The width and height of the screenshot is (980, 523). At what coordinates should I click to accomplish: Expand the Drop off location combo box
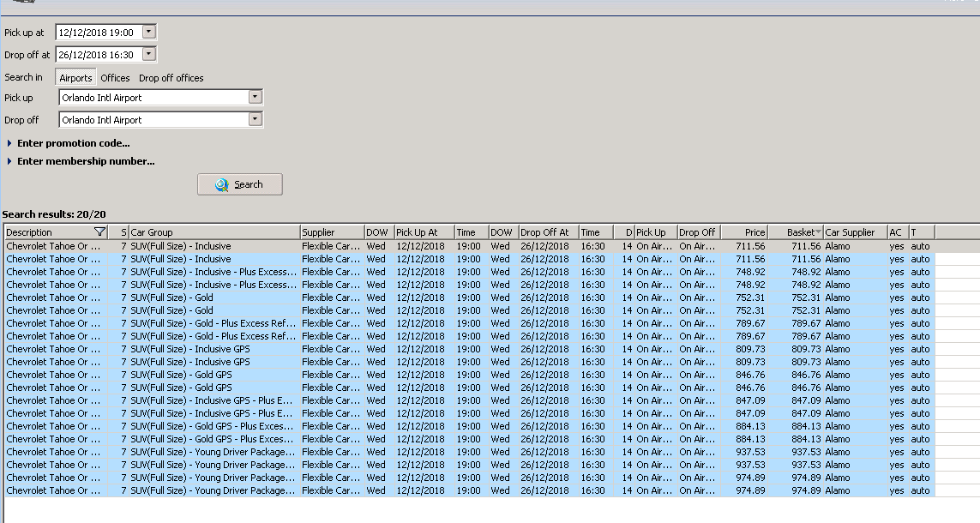click(255, 119)
